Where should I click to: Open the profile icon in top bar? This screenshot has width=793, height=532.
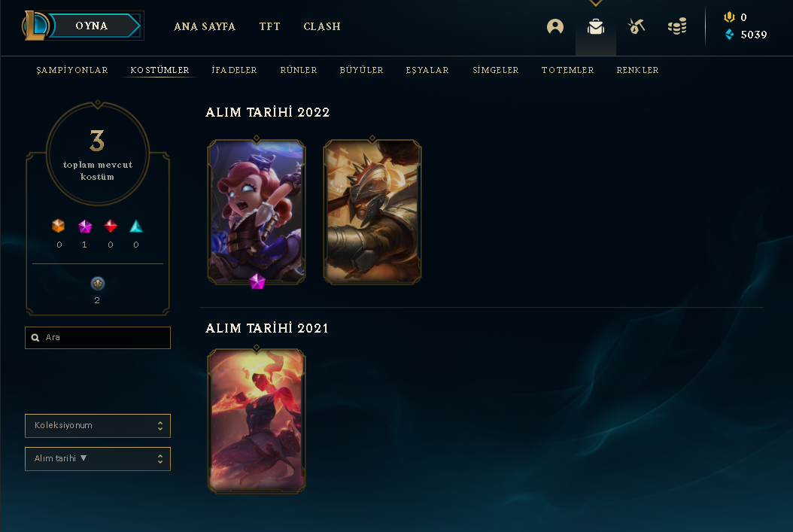[554, 26]
